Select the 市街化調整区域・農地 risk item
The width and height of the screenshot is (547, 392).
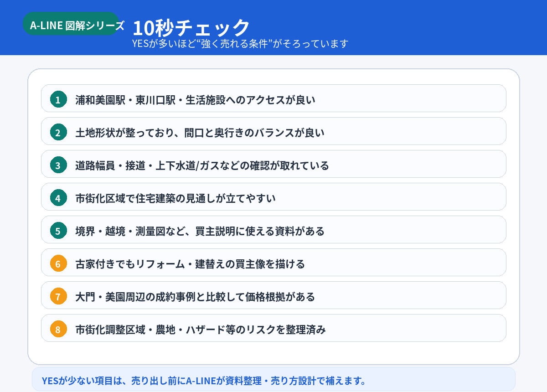pyautogui.click(x=273, y=328)
